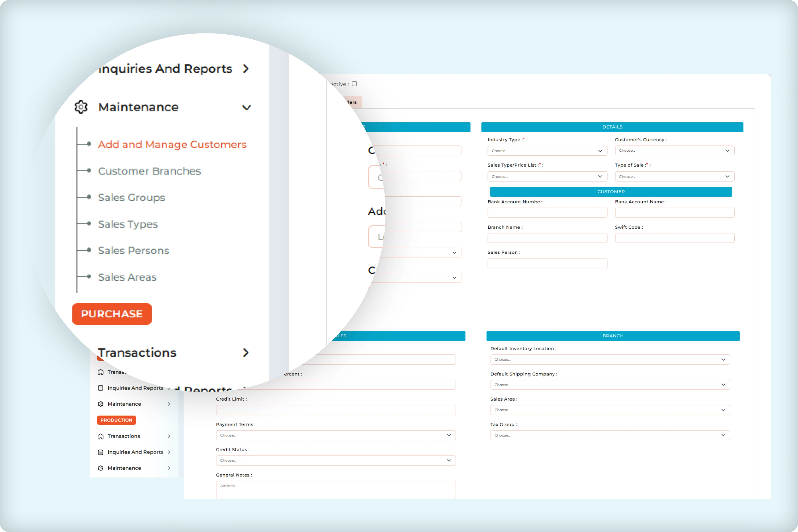Open the Tax Group dropdown
The height and width of the screenshot is (532, 798).
(610, 435)
